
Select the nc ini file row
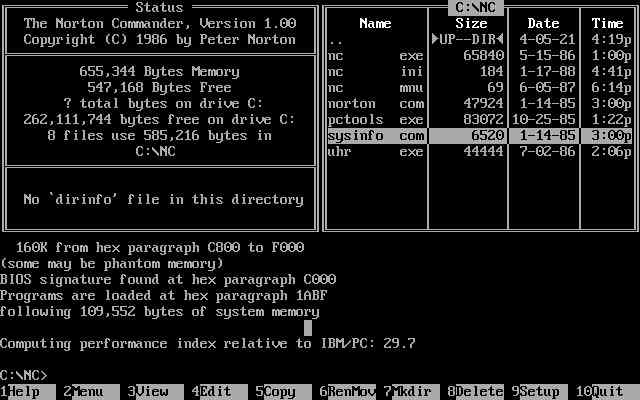pos(480,71)
